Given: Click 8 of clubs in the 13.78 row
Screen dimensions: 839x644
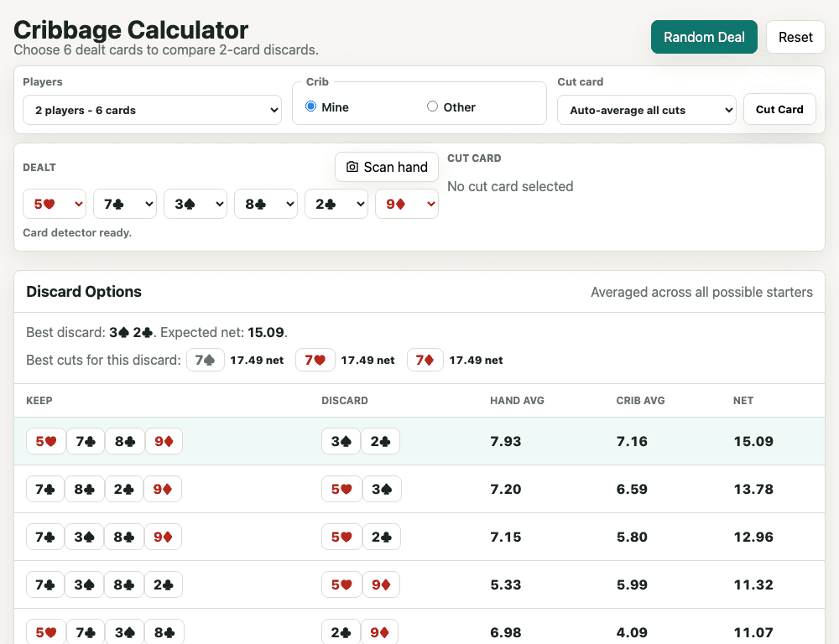Looking at the screenshot, I should tap(85, 489).
